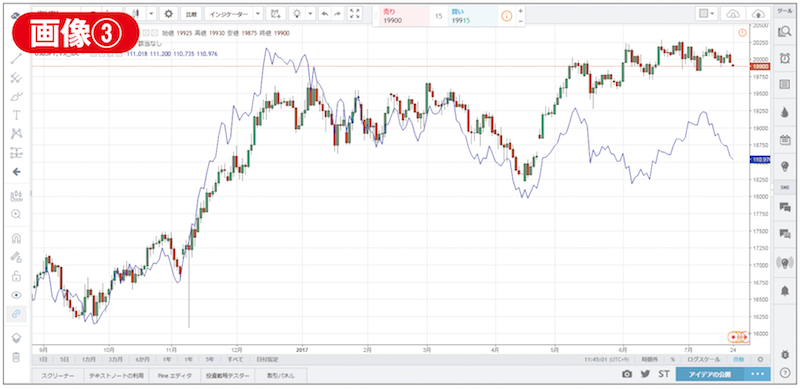
Task: Toggle the % percent scale
Action: coord(672,359)
